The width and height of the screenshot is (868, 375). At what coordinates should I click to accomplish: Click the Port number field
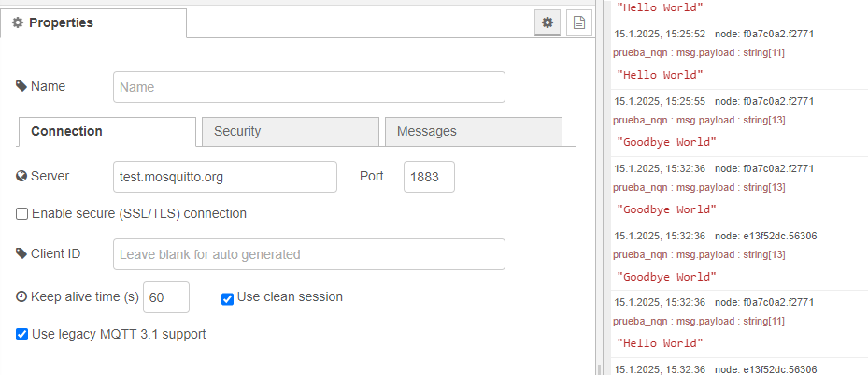(x=429, y=176)
